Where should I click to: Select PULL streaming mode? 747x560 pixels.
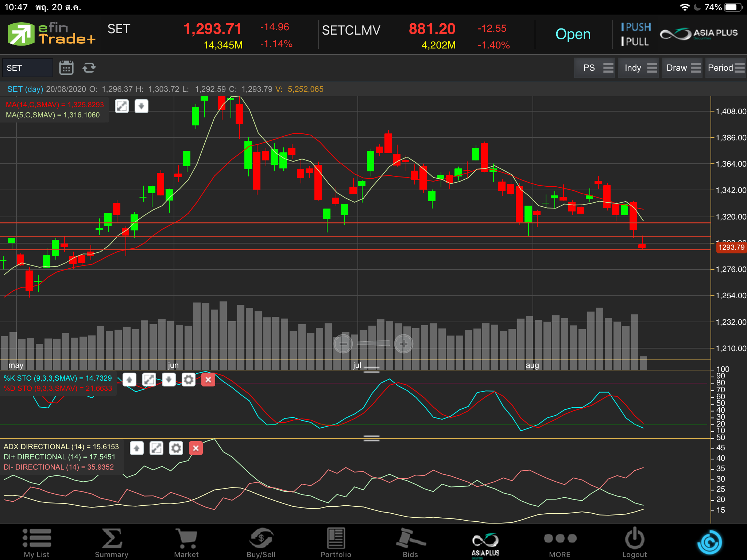pyautogui.click(x=635, y=42)
